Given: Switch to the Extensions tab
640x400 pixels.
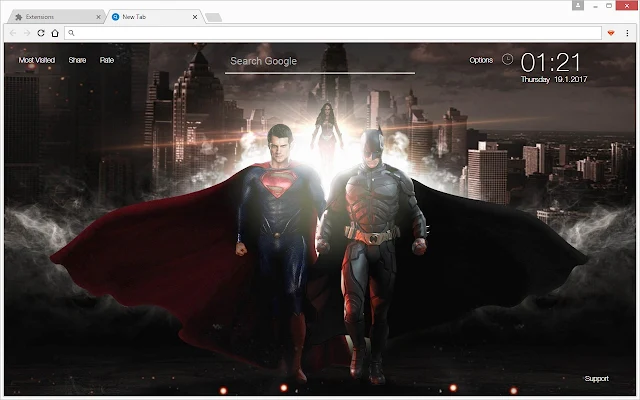Looking at the screenshot, I should [x=56, y=17].
